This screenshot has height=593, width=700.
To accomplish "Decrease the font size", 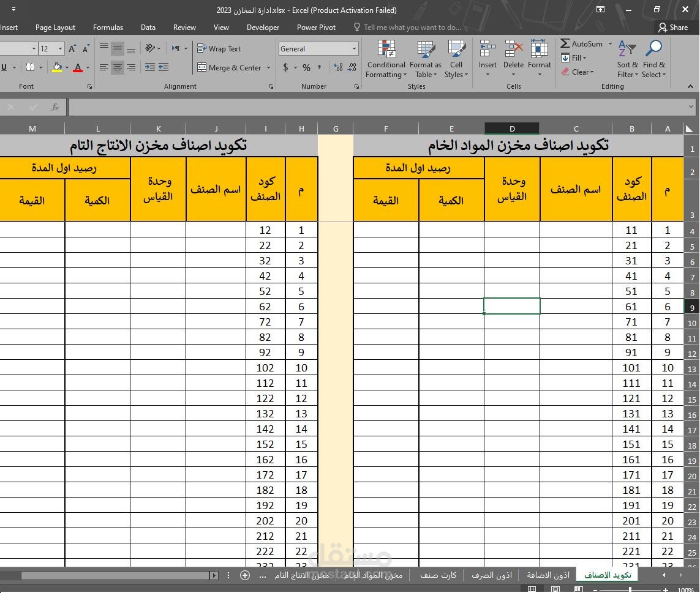I will (86, 48).
